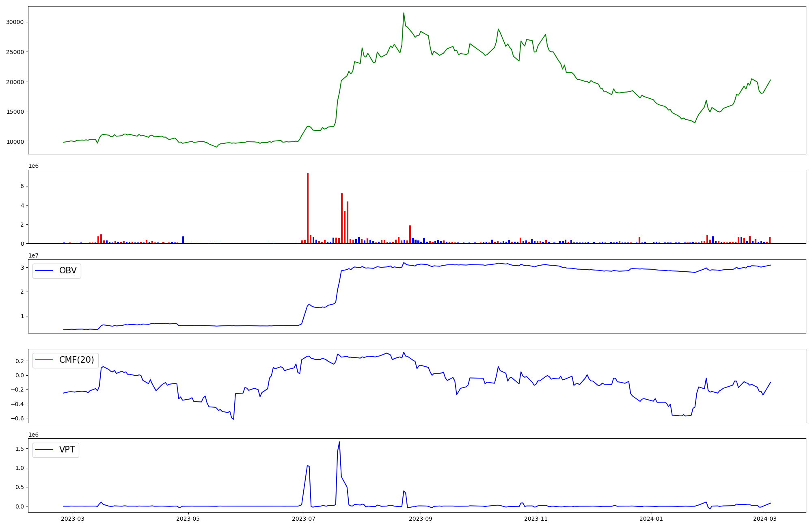Click the 10000 price axis label

tap(15, 142)
